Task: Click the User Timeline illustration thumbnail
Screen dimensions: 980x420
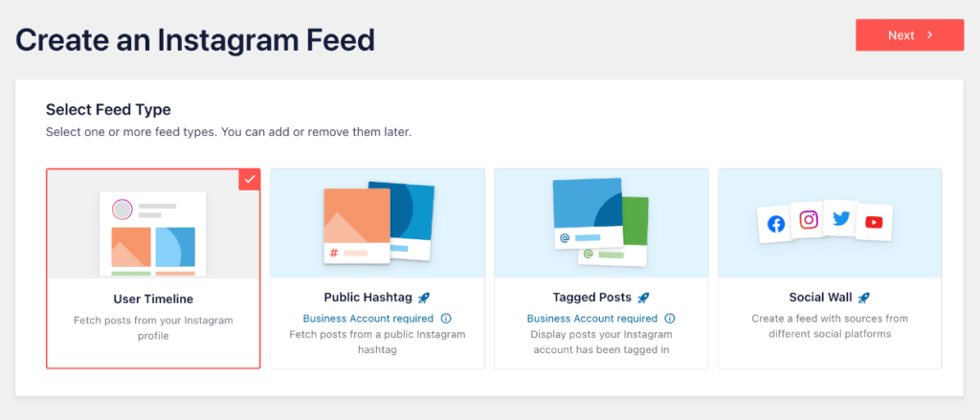Action: pyautogui.click(x=153, y=233)
